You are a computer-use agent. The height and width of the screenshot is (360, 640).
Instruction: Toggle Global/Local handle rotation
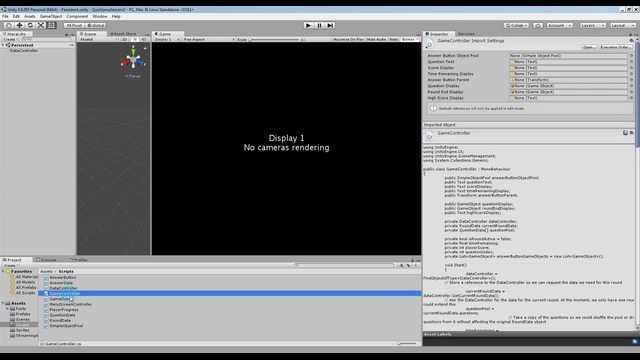[96, 25]
